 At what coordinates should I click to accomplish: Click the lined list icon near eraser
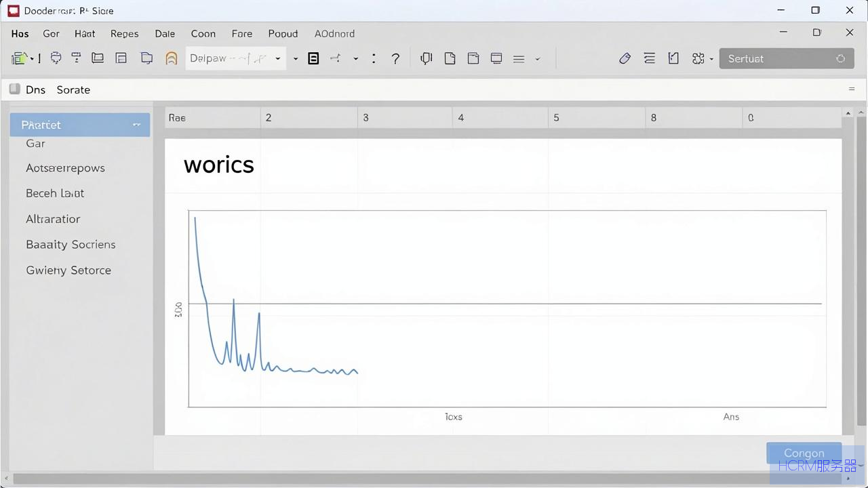click(x=649, y=59)
